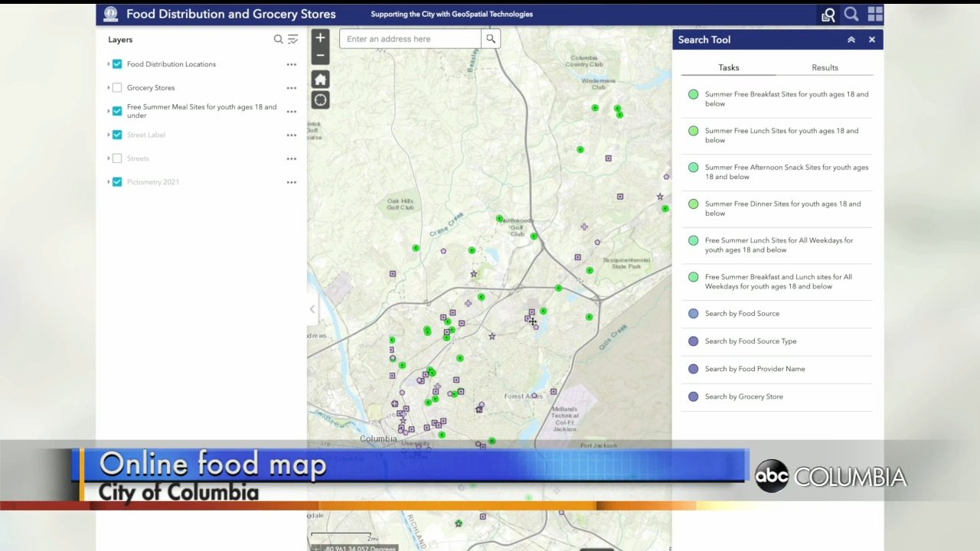The width and height of the screenshot is (980, 551).
Task: Click the My Location compass button
Action: click(320, 99)
